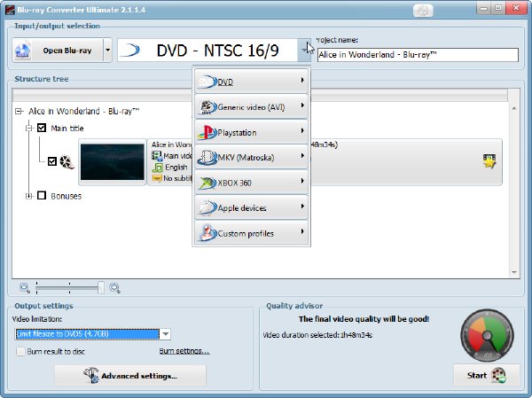Toggle the Main title checkbox
The width and height of the screenshot is (532, 398).
pos(42,128)
